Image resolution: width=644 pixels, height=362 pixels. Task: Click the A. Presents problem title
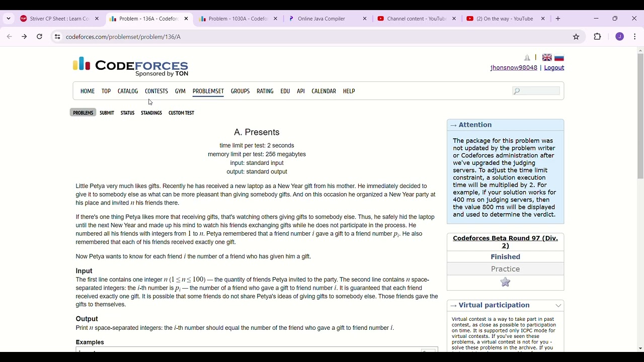pos(257,132)
